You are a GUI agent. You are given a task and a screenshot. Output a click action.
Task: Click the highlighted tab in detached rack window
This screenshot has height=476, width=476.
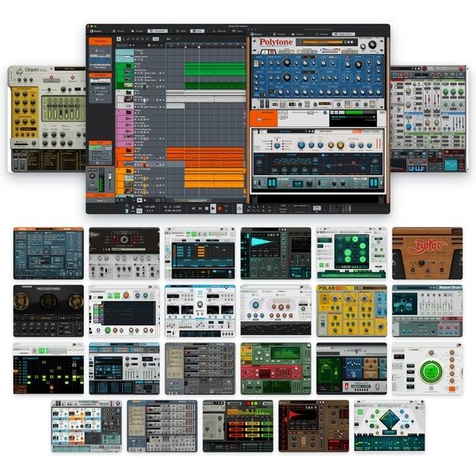[344, 34]
